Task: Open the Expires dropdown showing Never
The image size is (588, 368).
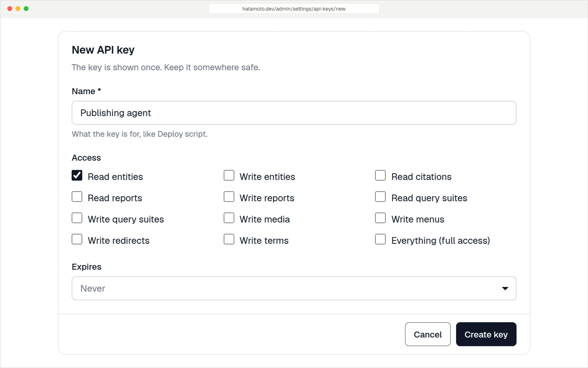Action: [x=294, y=288]
